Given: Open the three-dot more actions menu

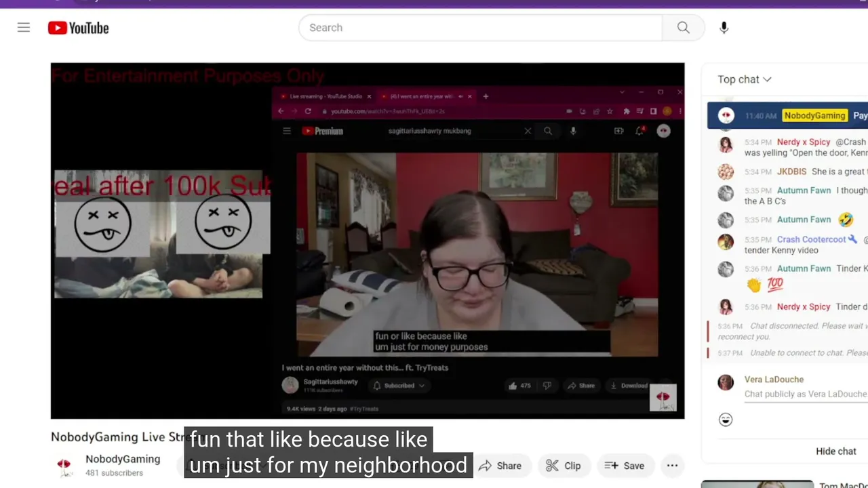Looking at the screenshot, I should (672, 466).
